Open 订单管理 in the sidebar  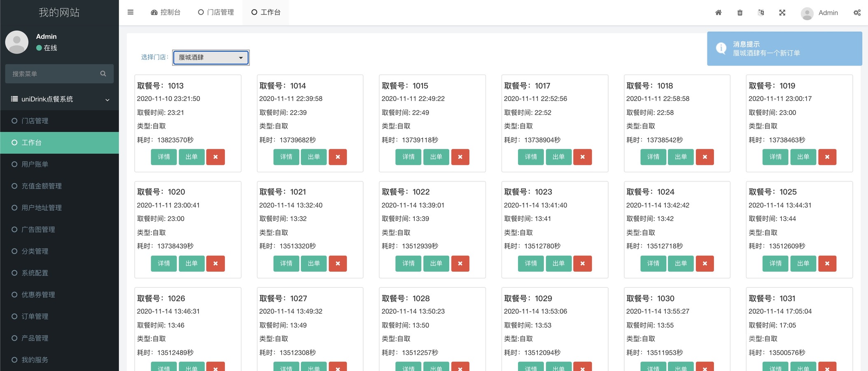coord(35,316)
